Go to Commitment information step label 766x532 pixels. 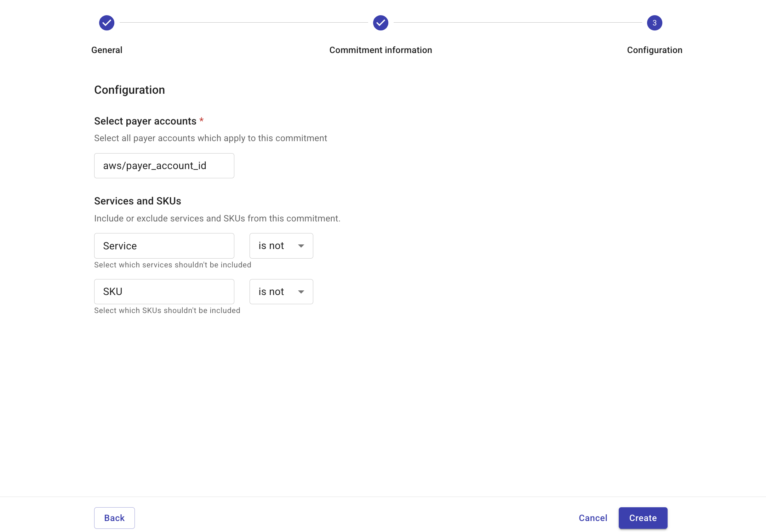(x=381, y=50)
